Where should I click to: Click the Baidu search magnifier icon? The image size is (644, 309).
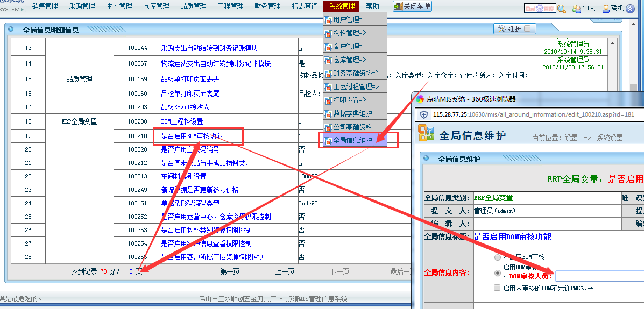coord(561,9)
